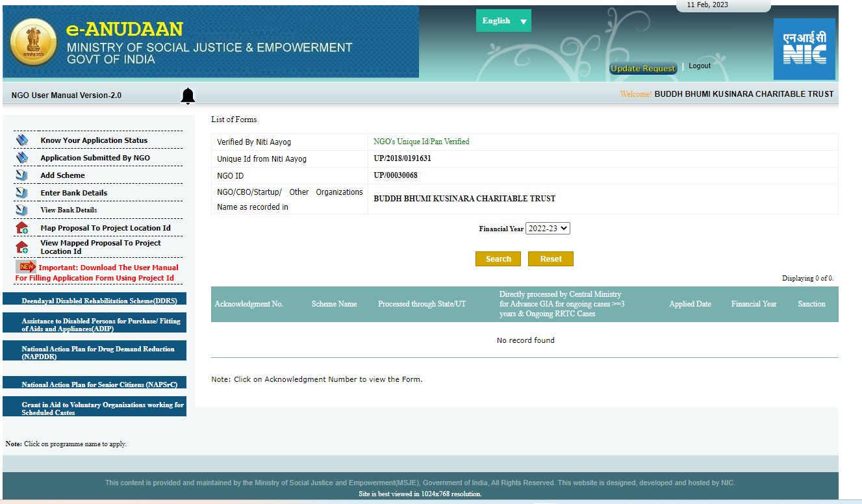This screenshot has height=504, width=862.
Task: Select the bookmark icon beside Application Submitted By NGO
Action: (22, 157)
